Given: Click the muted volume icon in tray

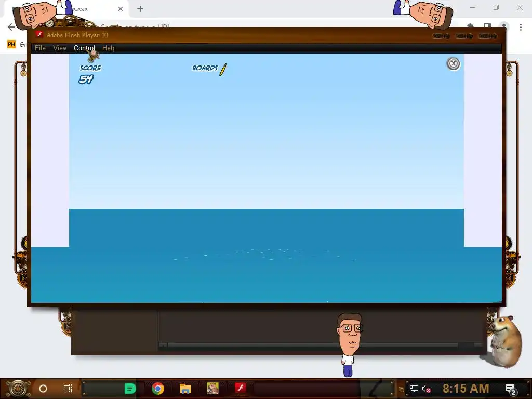Looking at the screenshot, I should (426, 389).
